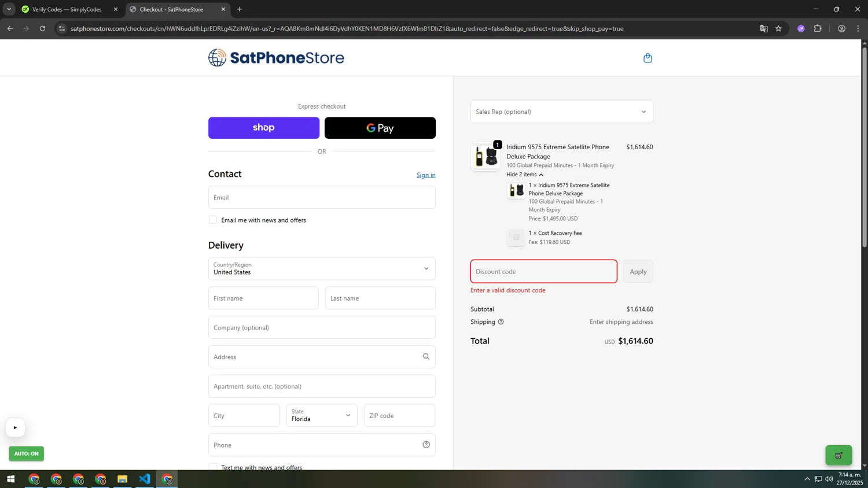Click the ZIP code field
Image resolution: width=868 pixels, height=488 pixels.
click(399, 416)
